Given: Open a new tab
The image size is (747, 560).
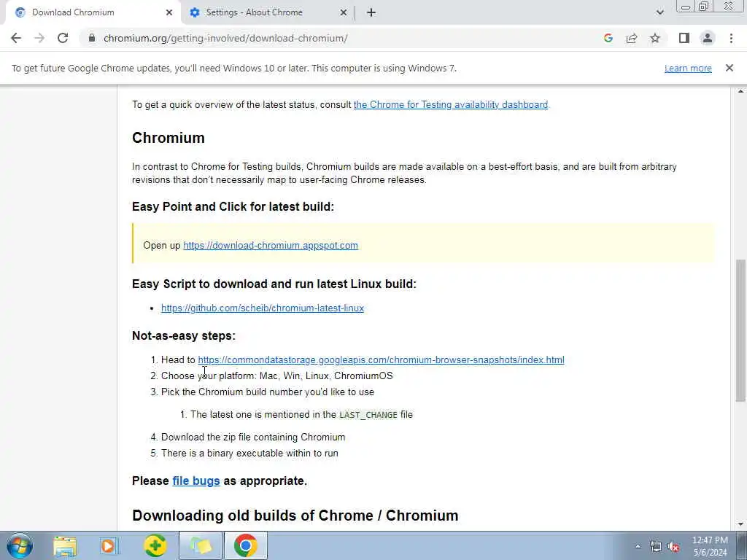Looking at the screenshot, I should pyautogui.click(x=371, y=13).
